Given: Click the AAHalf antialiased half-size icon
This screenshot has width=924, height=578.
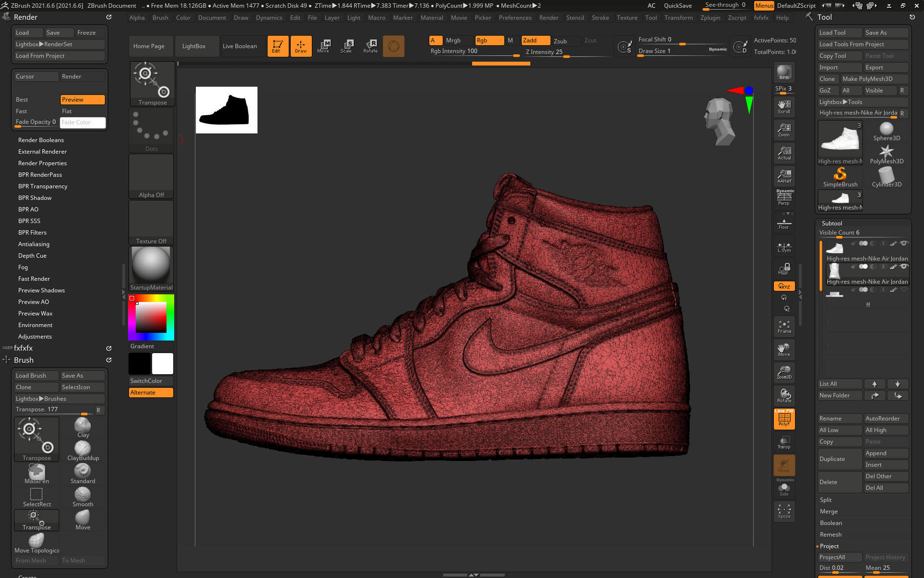Looking at the screenshot, I should 784,176.
